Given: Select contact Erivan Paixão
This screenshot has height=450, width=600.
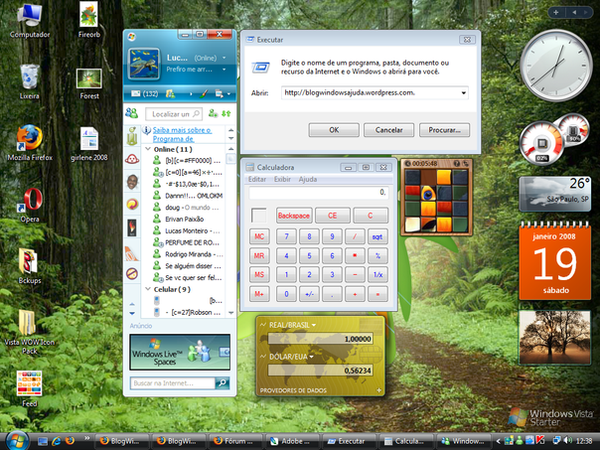Looking at the screenshot, I should click(x=184, y=219).
